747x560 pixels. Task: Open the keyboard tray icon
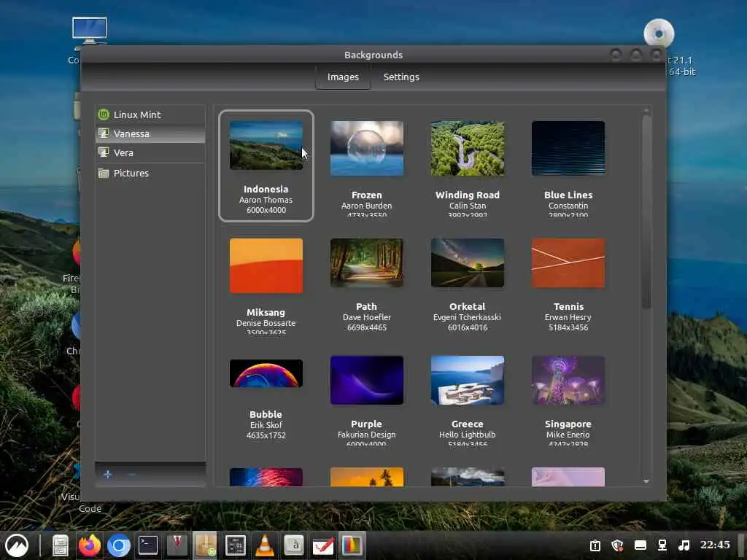click(x=640, y=545)
